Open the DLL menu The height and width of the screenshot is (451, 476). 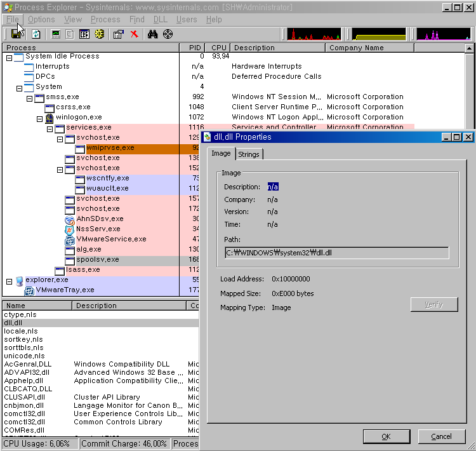coord(161,20)
